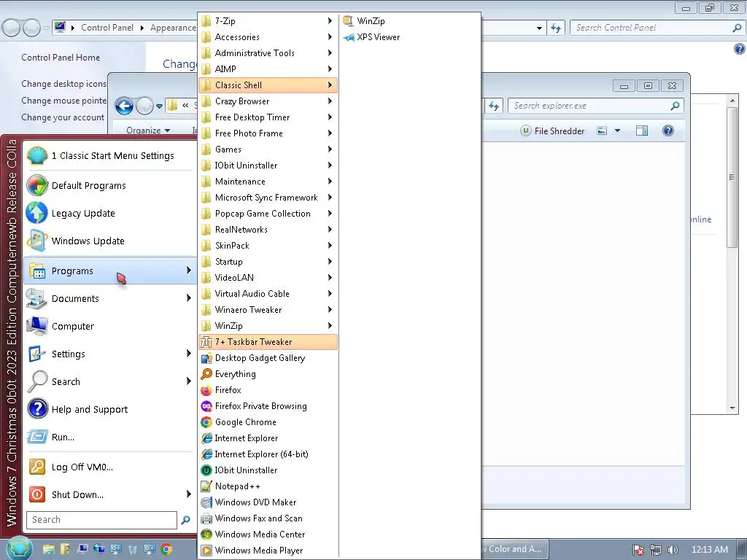Click the Color and Appearance taskbar button
The image size is (747, 560).
coord(514,549)
